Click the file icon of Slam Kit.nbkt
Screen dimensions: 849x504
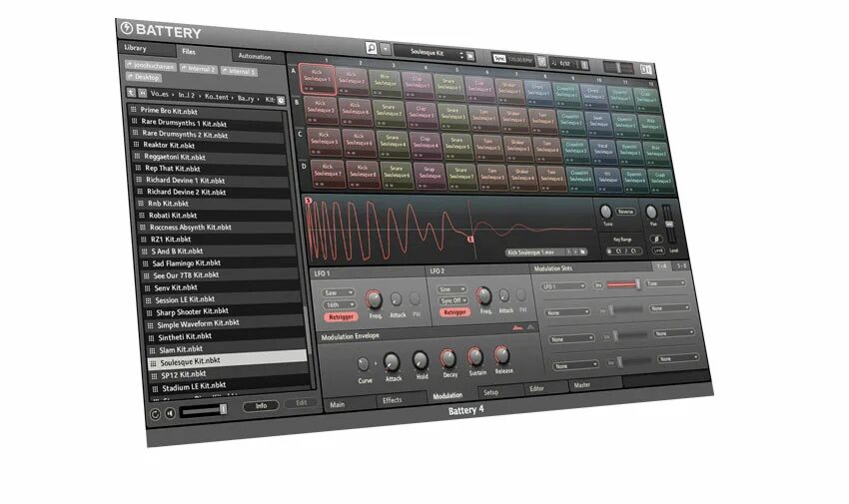152,350
